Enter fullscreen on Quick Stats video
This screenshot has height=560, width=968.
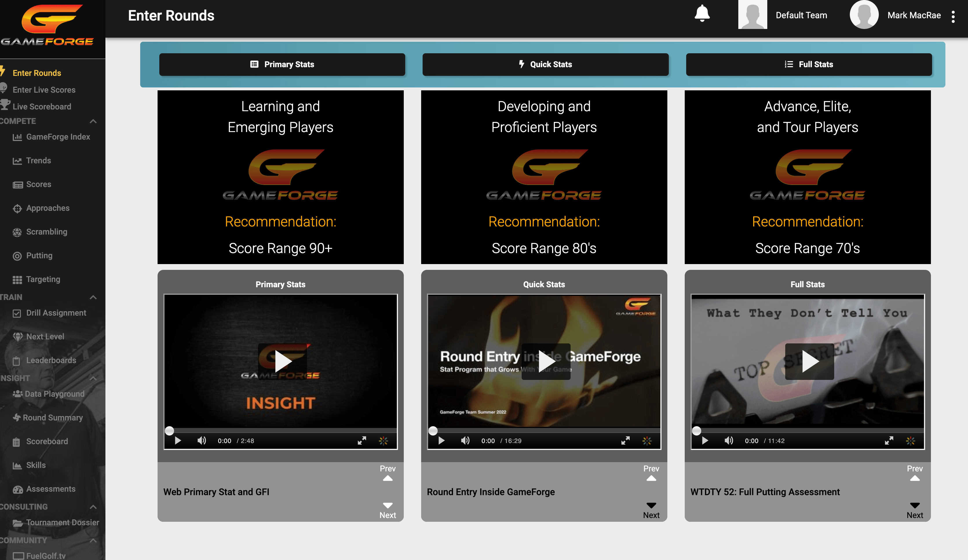click(x=625, y=440)
